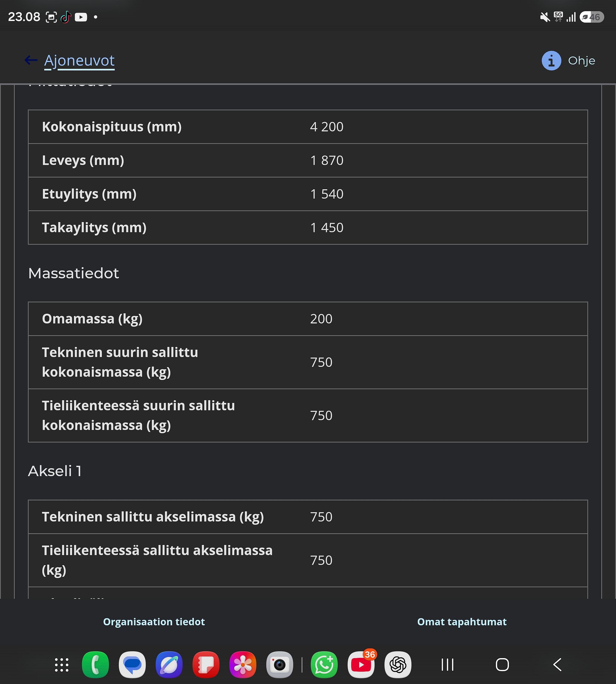616x684 pixels.
Task: Open the app drawer grid icon
Action: pyautogui.click(x=62, y=665)
